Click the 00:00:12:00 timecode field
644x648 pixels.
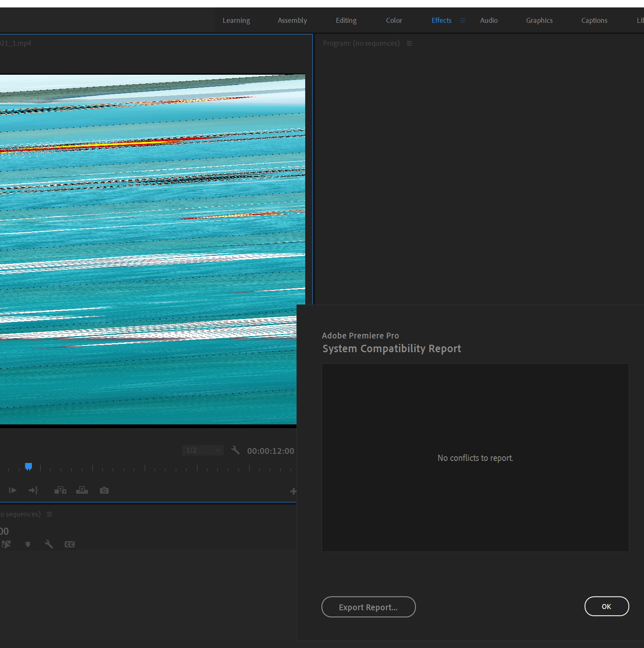click(x=270, y=451)
